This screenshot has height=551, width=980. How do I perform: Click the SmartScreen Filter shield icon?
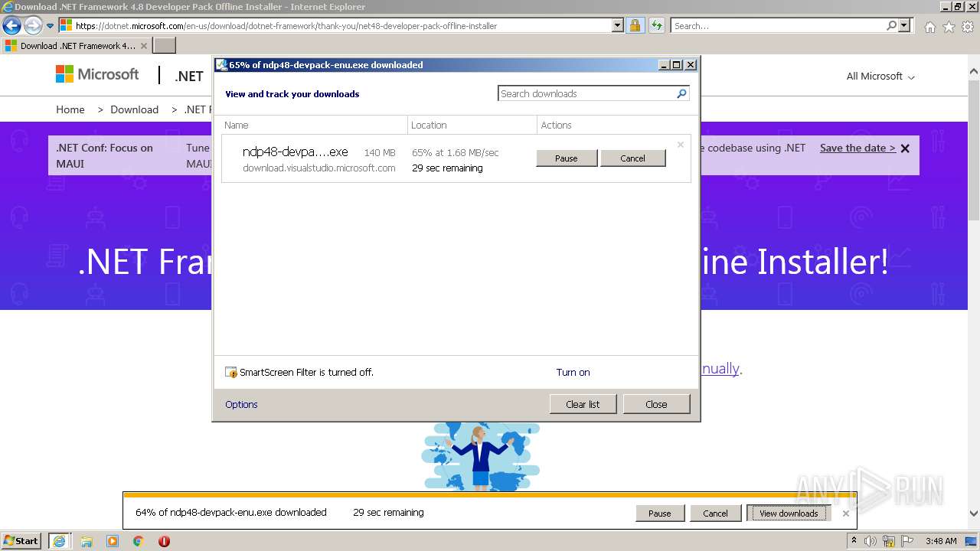[231, 373]
